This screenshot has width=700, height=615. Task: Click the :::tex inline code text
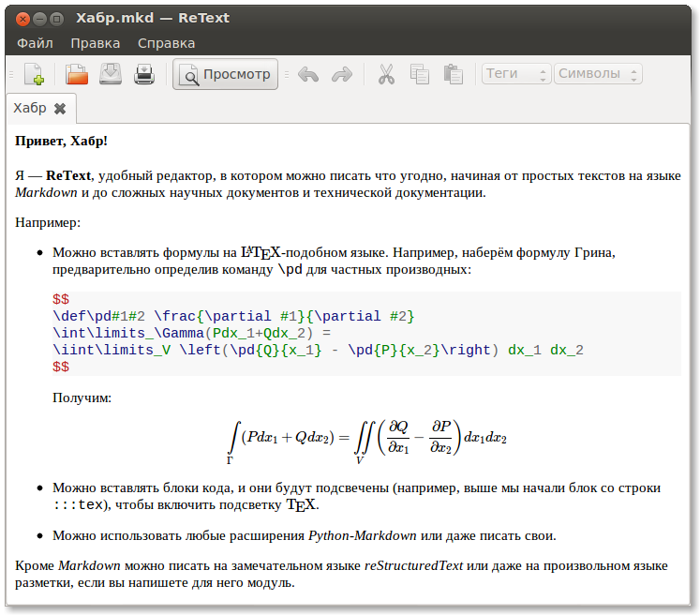coord(78,504)
